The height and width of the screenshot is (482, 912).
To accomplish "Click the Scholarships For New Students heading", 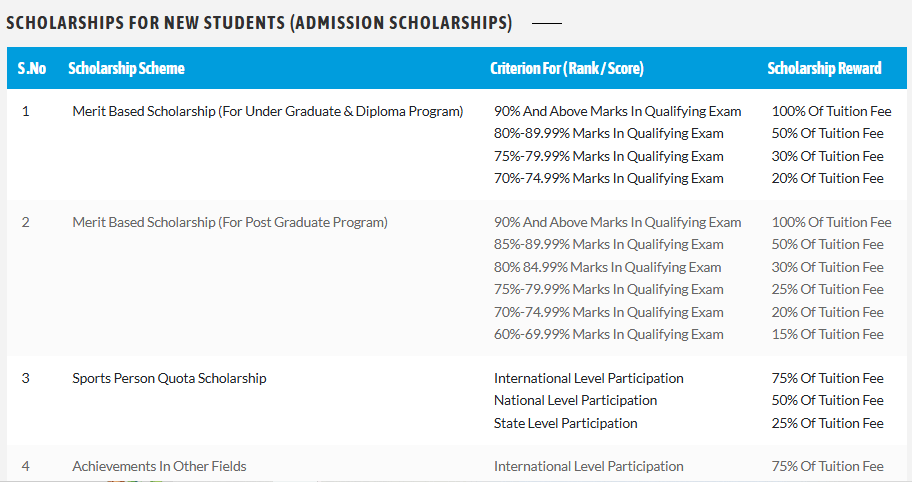I will 259,22.
